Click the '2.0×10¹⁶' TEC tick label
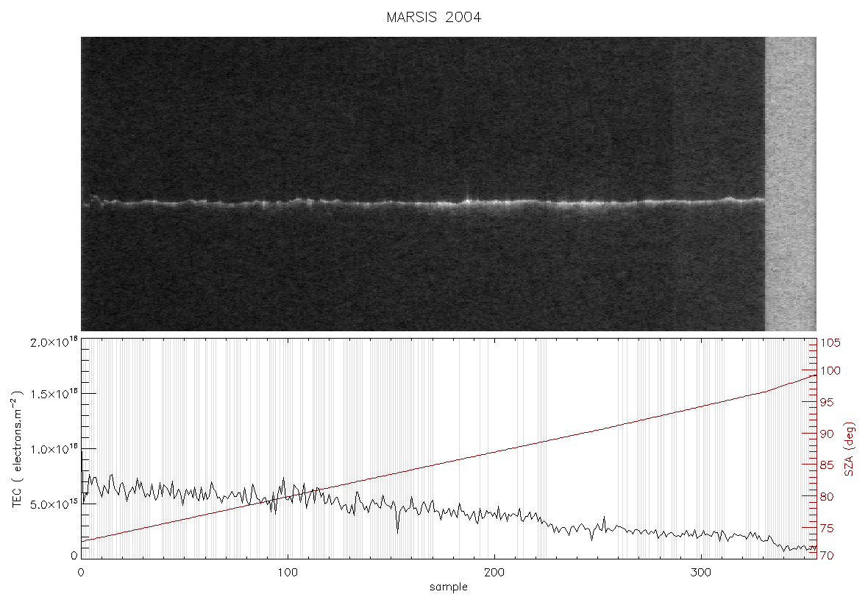The image size is (868, 611). 54,342
